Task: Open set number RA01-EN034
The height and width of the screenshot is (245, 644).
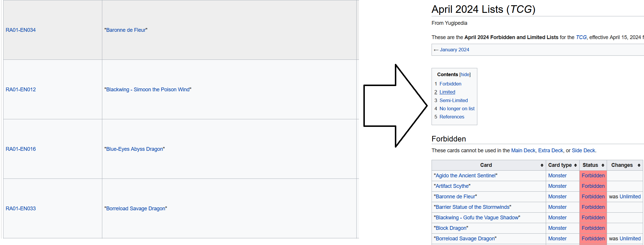Action: [x=21, y=30]
